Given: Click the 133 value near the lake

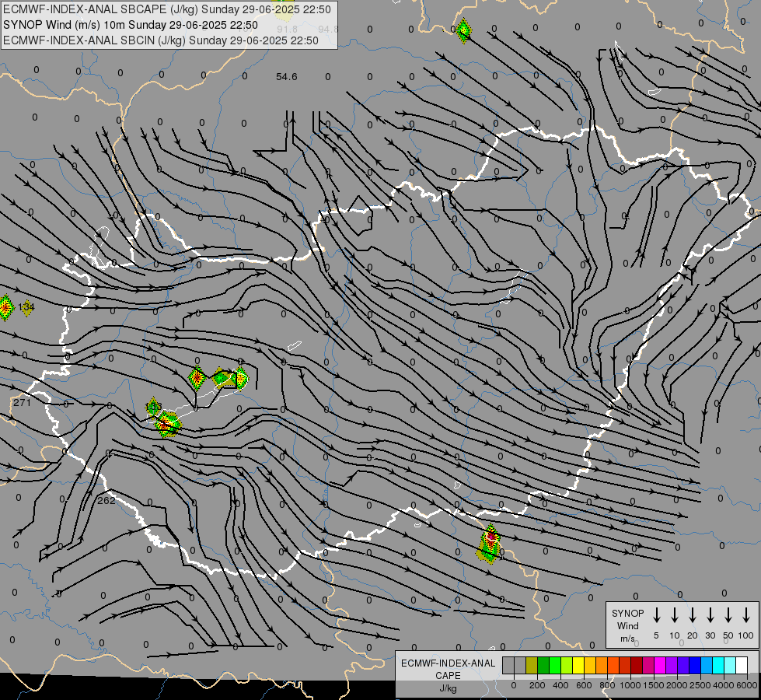Looking at the screenshot, I should [153, 406].
